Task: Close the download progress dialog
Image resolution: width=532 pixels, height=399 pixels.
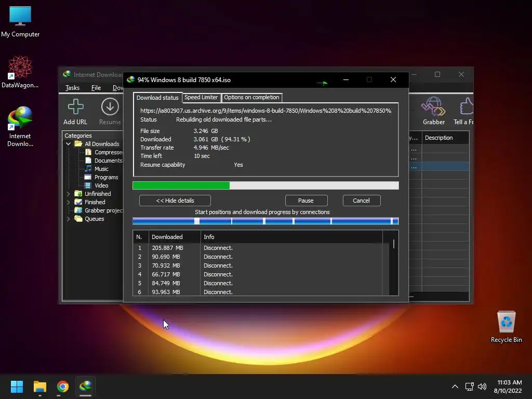Action: point(393,79)
